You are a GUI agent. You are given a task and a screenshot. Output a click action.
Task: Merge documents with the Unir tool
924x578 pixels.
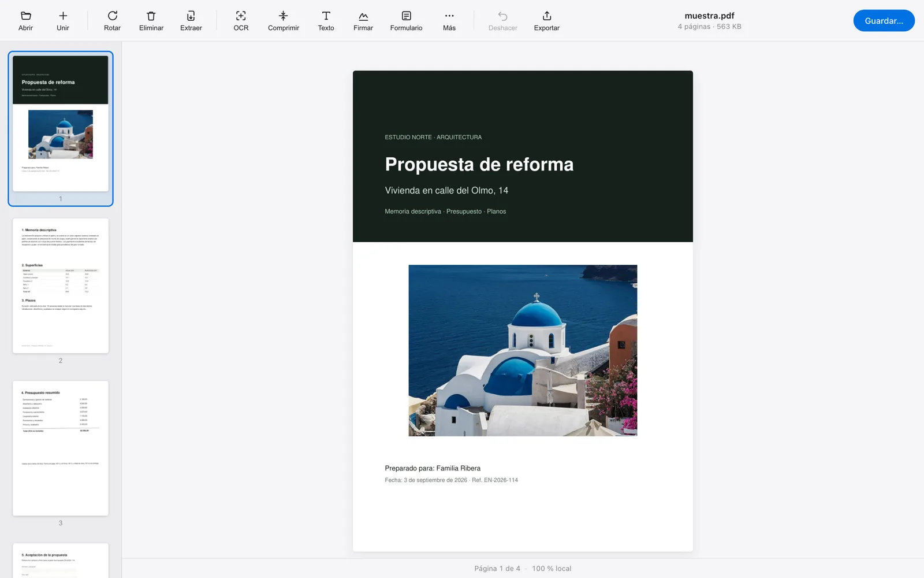click(x=63, y=21)
